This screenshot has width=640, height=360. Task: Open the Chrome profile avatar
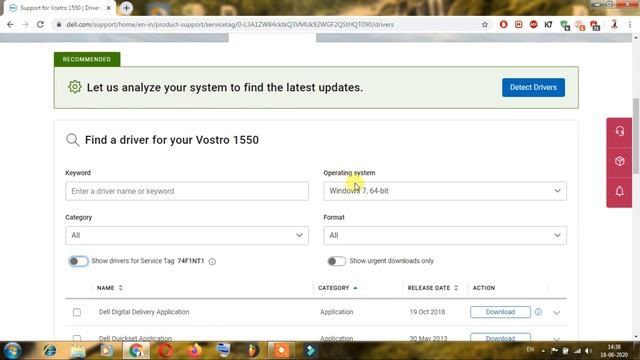[x=614, y=24]
